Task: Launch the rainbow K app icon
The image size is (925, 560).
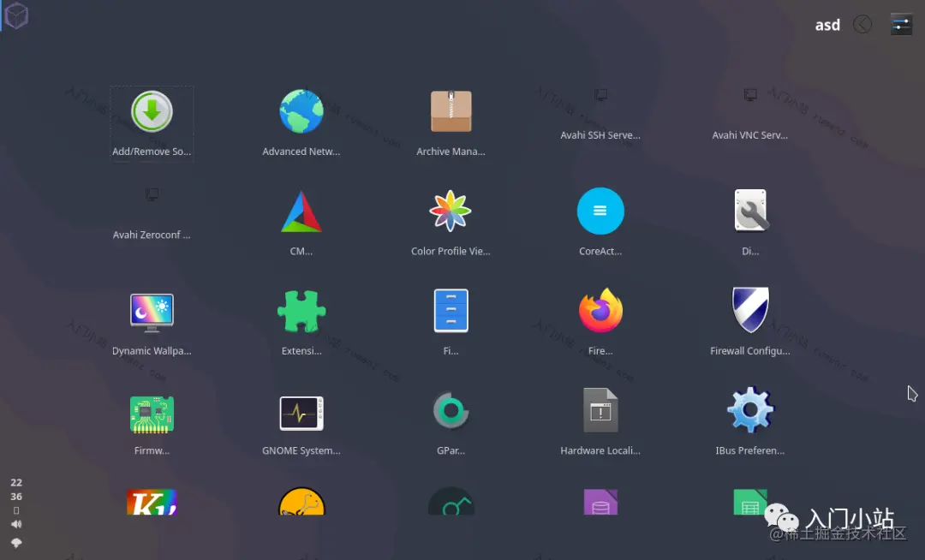Action: pyautogui.click(x=152, y=502)
